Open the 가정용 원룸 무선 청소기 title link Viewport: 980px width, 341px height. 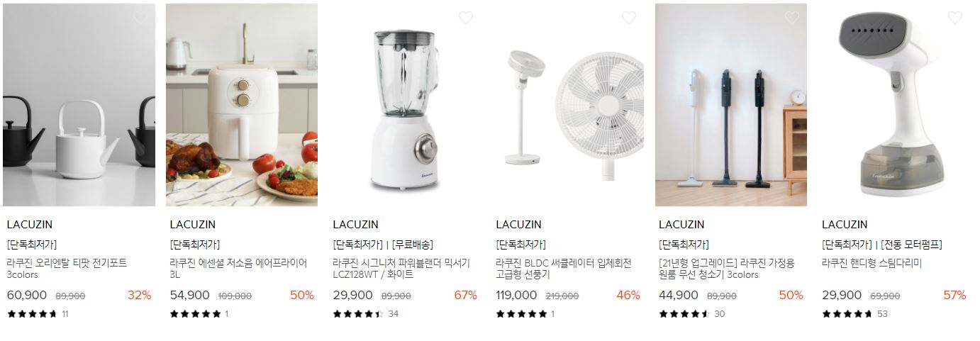coord(727,269)
